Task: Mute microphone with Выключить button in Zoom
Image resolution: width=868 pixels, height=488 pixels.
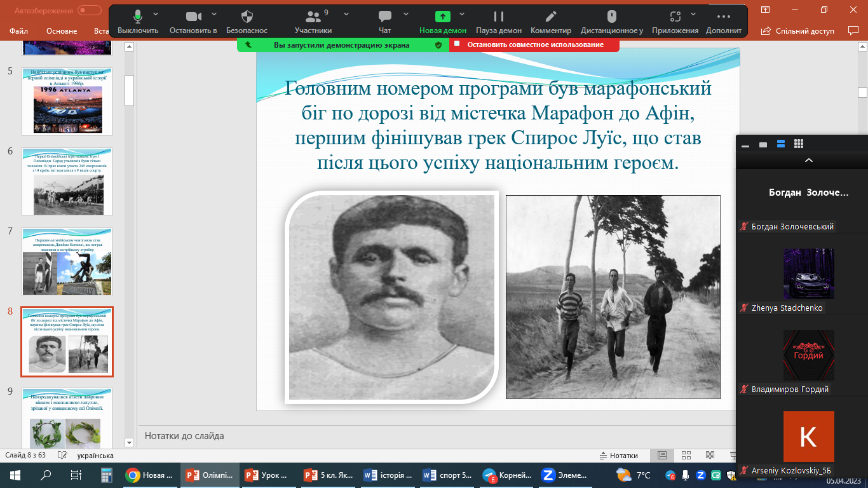Action: point(138,22)
